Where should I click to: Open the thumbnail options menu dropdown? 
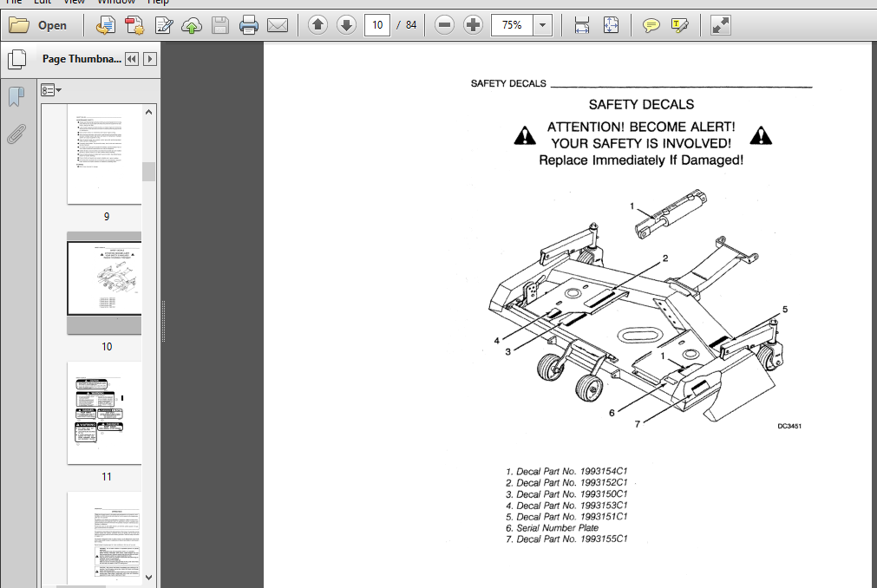click(x=51, y=90)
